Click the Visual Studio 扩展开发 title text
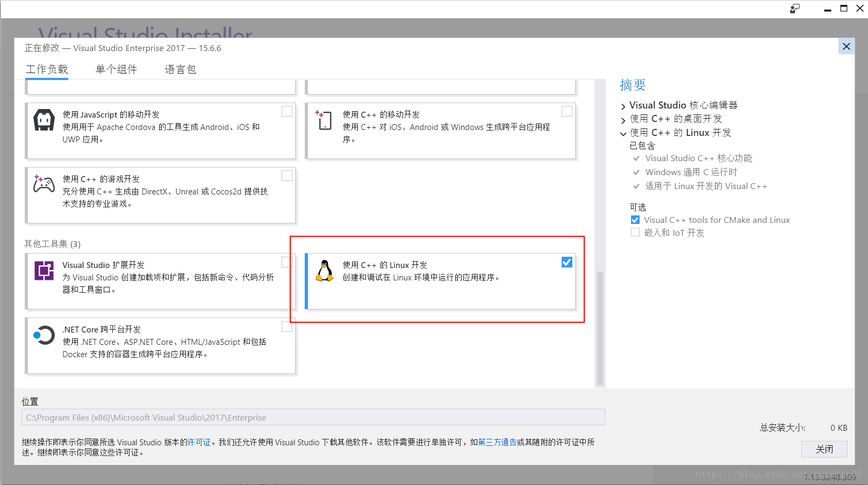Screen dimensions: 868x485 tap(103, 265)
